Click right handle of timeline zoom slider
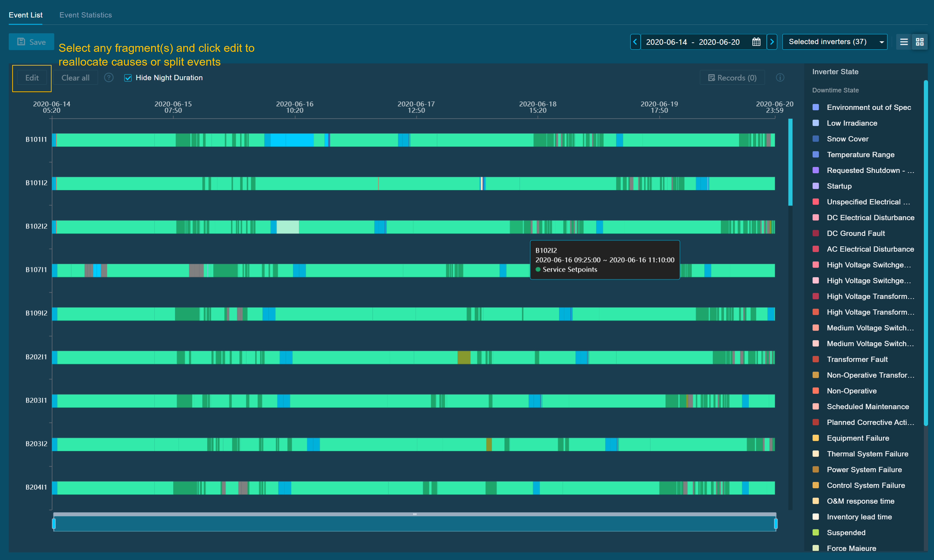Screen dimensions: 934x560 pyautogui.click(x=775, y=523)
